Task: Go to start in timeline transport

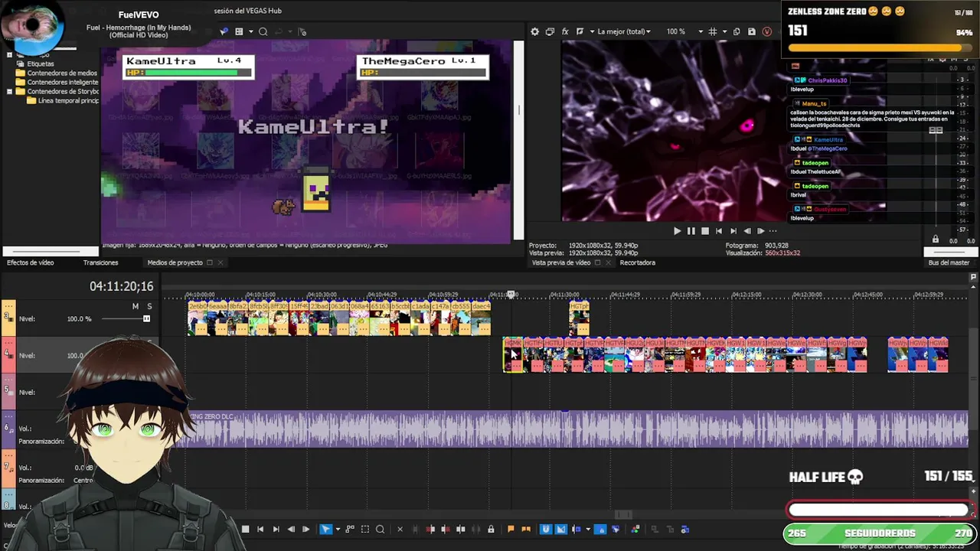Action: point(260,529)
